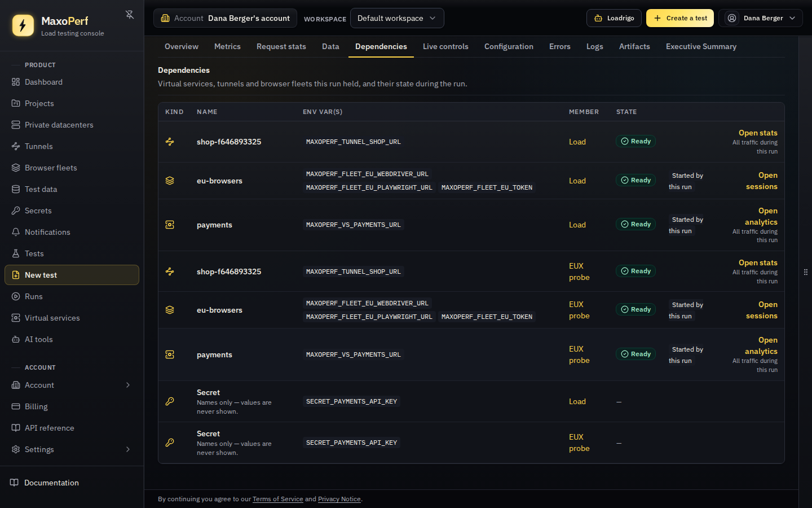The width and height of the screenshot is (812, 508).
Task: Switch to Logs tab
Action: tap(595, 46)
